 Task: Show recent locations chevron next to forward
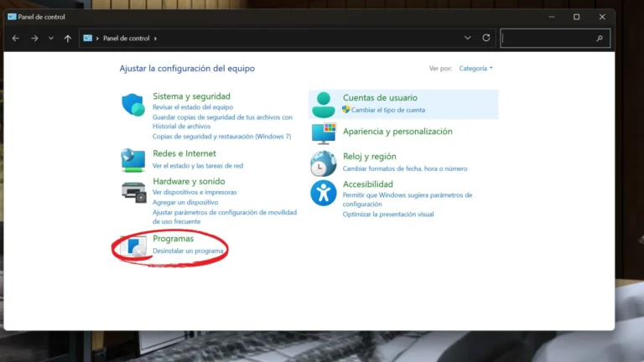51,39
